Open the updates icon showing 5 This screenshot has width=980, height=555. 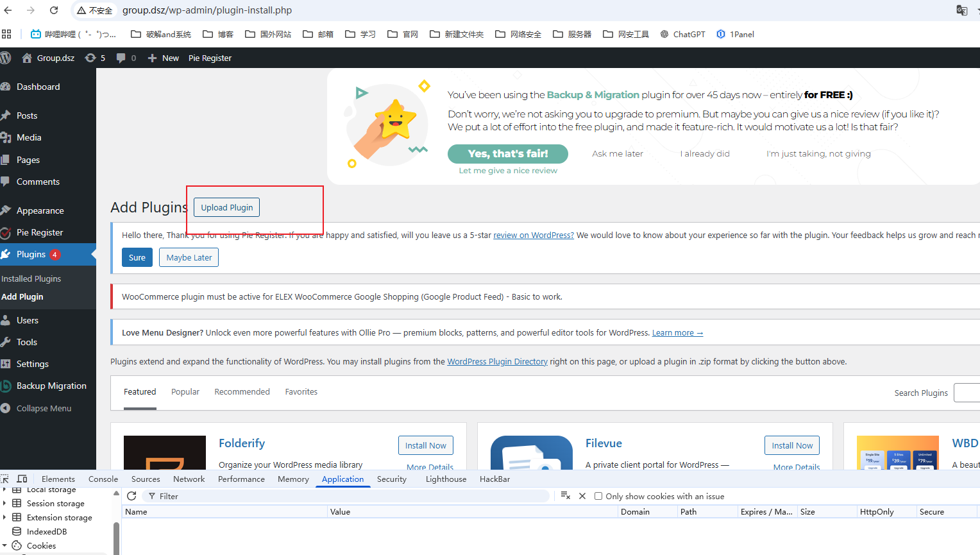90,58
